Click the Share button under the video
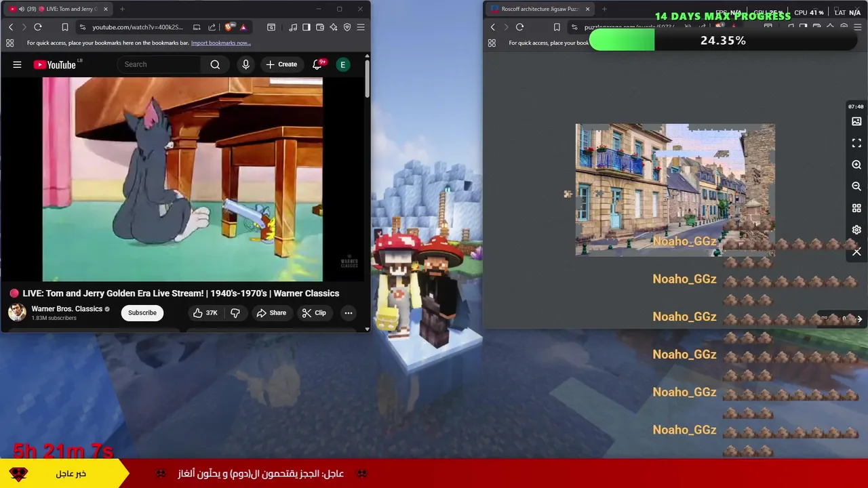 pos(271,312)
